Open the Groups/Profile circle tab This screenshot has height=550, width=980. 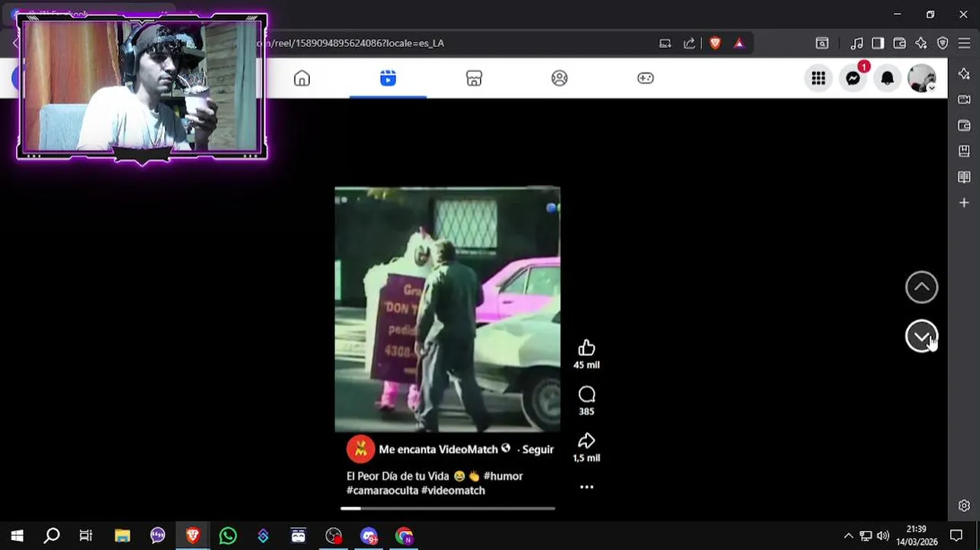[559, 78]
